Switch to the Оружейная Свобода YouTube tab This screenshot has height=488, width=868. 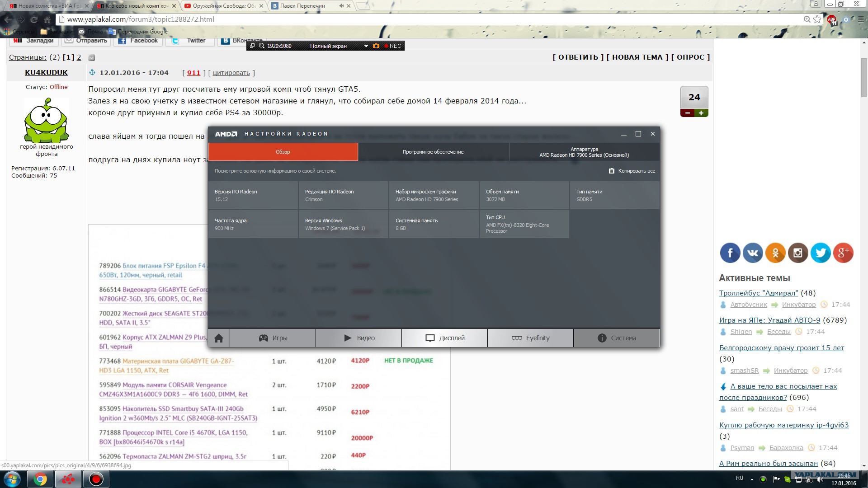pyautogui.click(x=225, y=6)
